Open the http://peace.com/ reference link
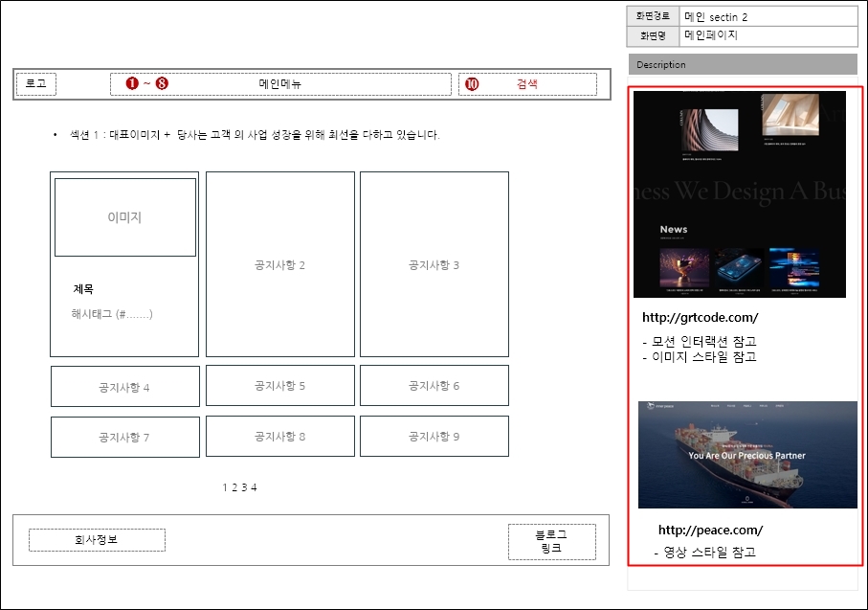868x610 pixels. click(710, 531)
